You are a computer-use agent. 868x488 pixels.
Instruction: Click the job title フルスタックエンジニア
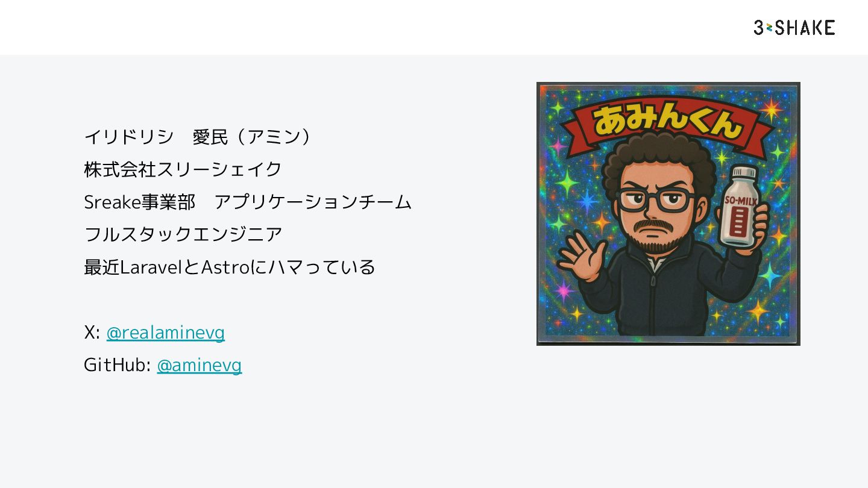pyautogui.click(x=183, y=234)
